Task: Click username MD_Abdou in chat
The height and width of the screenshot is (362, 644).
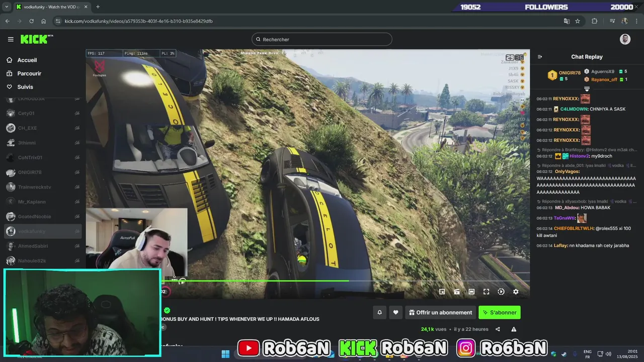Action: [567, 208]
